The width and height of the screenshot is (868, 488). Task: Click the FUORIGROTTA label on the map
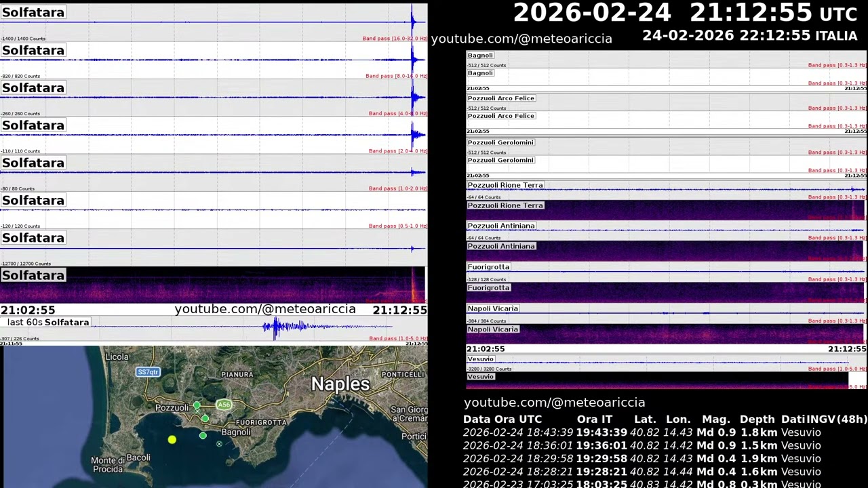tap(261, 422)
